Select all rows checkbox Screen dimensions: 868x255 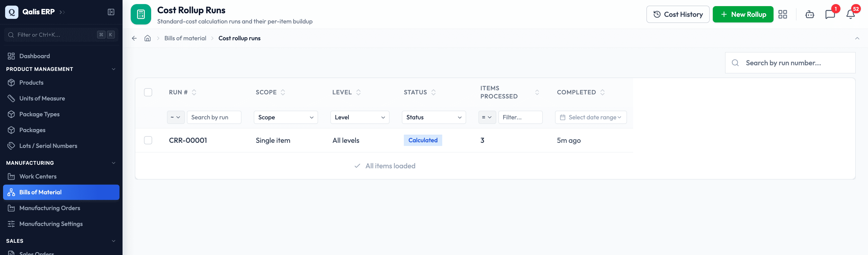148,92
